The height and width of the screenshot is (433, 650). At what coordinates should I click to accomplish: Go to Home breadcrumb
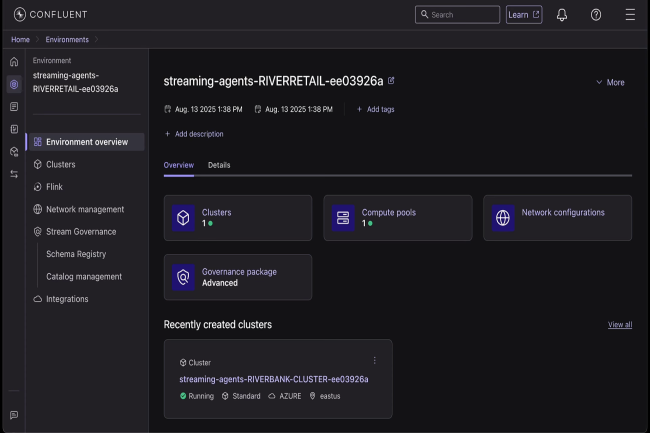click(20, 39)
